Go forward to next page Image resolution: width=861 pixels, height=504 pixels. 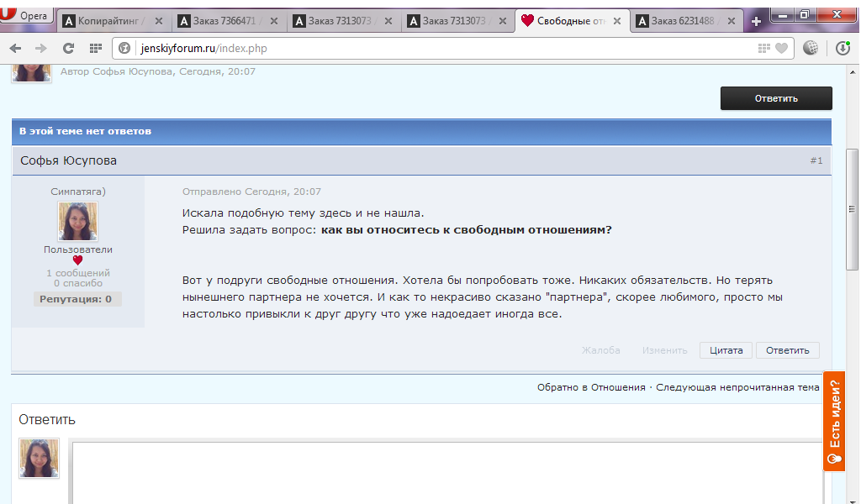[x=41, y=48]
